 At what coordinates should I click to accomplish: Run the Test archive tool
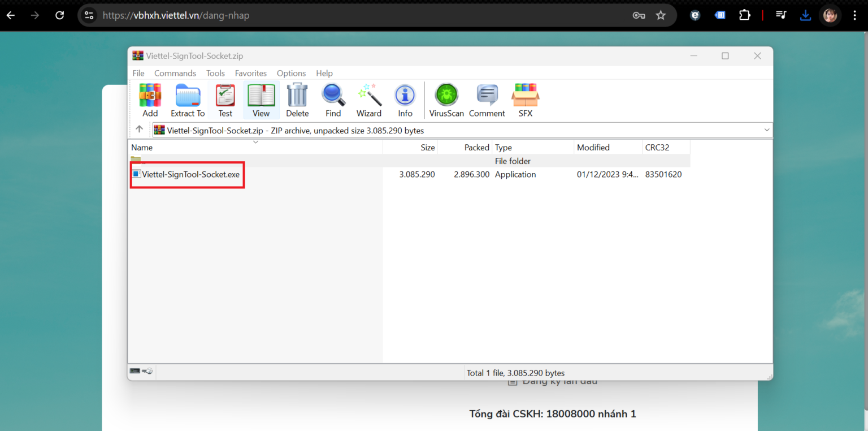[225, 100]
